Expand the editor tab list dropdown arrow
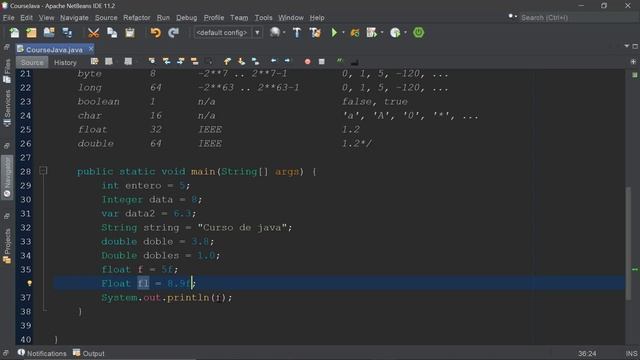This screenshot has width=640, height=360. pos(627,46)
